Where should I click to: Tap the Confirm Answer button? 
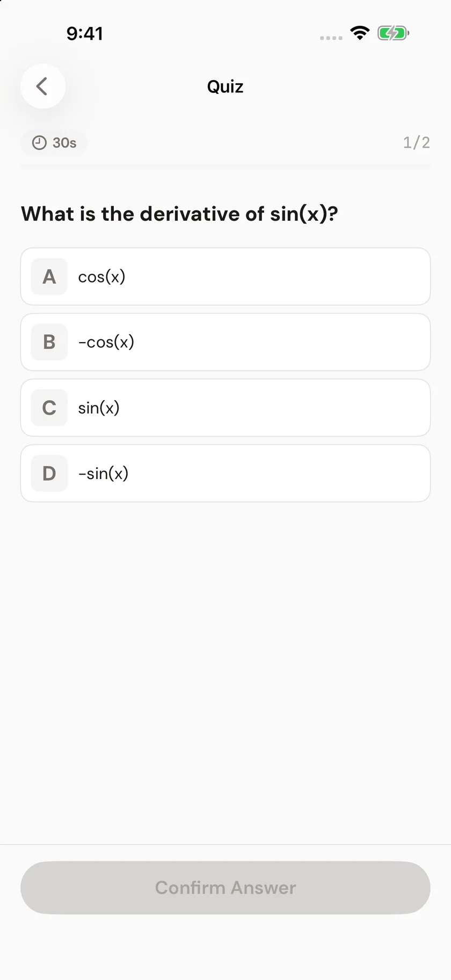(x=225, y=888)
